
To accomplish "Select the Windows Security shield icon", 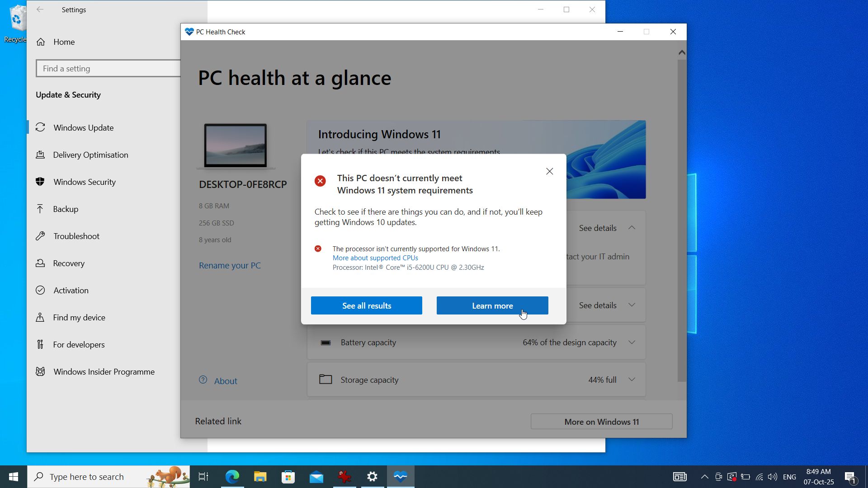I will [x=40, y=182].
